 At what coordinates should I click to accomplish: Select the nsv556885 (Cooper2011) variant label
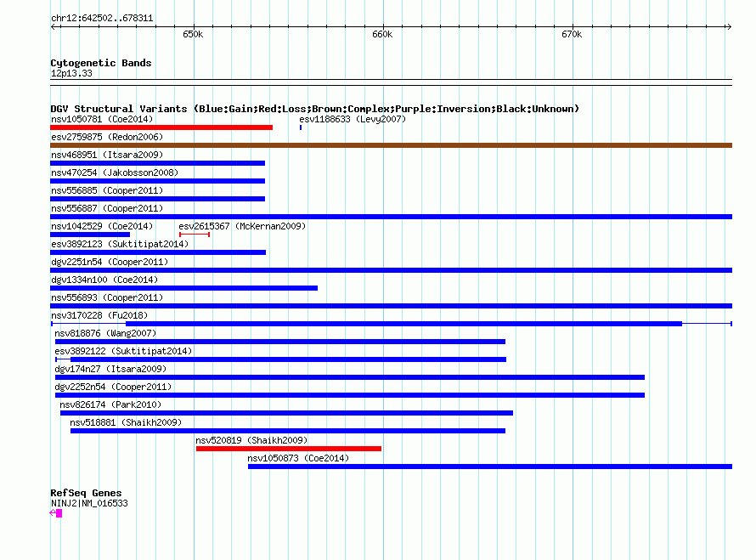pyautogui.click(x=107, y=190)
